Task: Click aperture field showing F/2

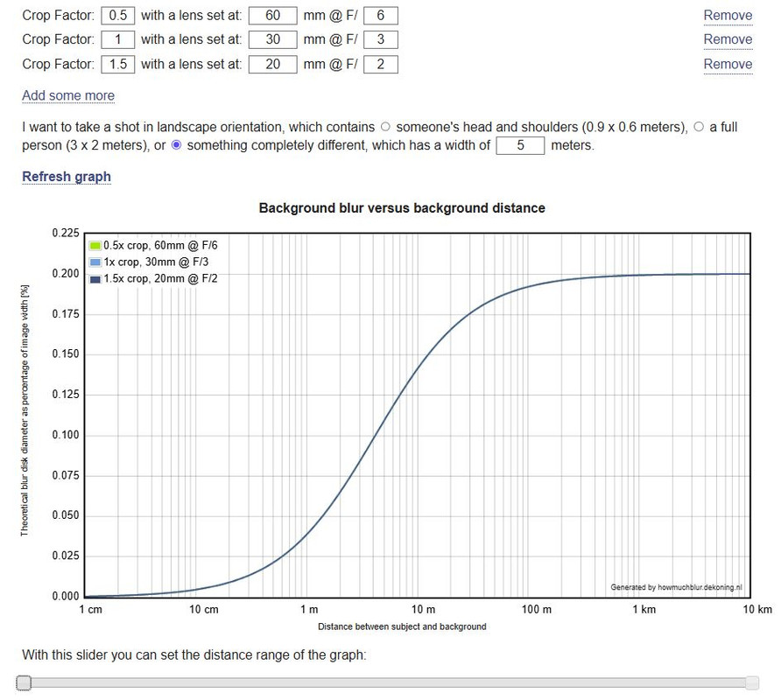Action: click(381, 64)
